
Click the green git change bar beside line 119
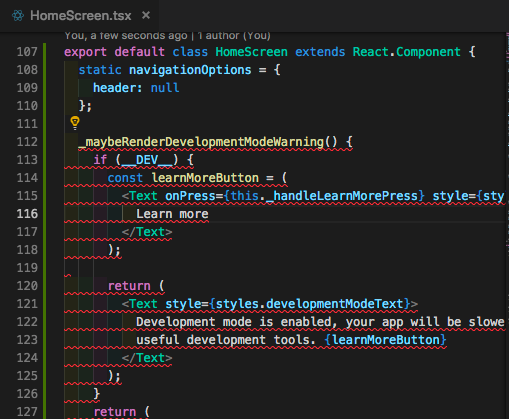point(45,268)
